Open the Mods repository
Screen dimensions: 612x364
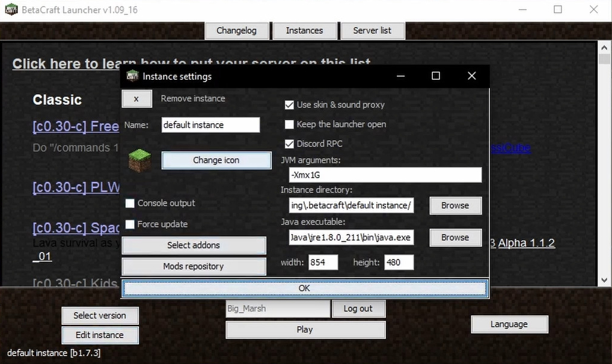[194, 267]
